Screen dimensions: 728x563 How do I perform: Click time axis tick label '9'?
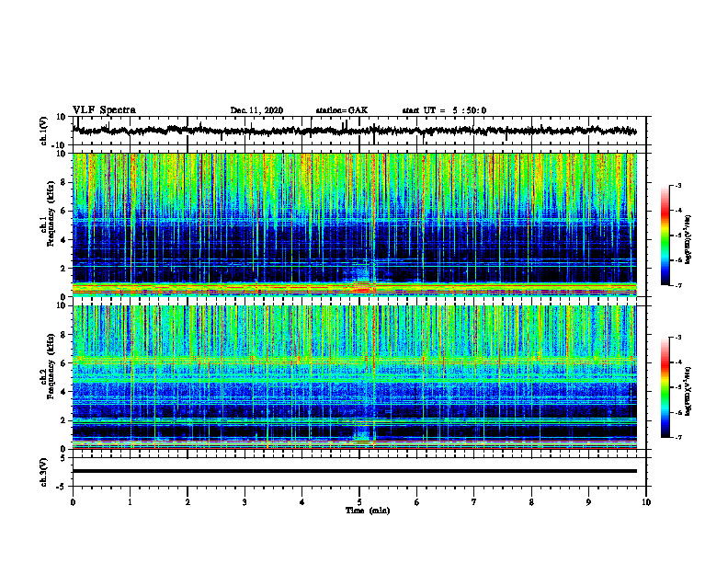(588, 502)
